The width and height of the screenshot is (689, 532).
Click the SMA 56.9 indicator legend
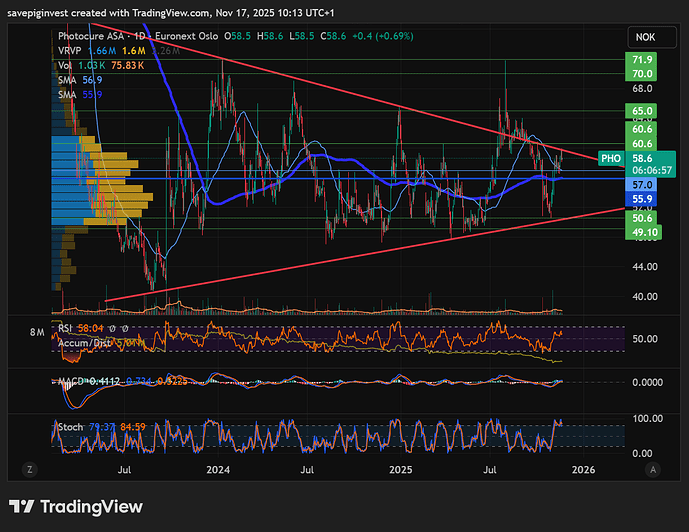pyautogui.click(x=69, y=78)
